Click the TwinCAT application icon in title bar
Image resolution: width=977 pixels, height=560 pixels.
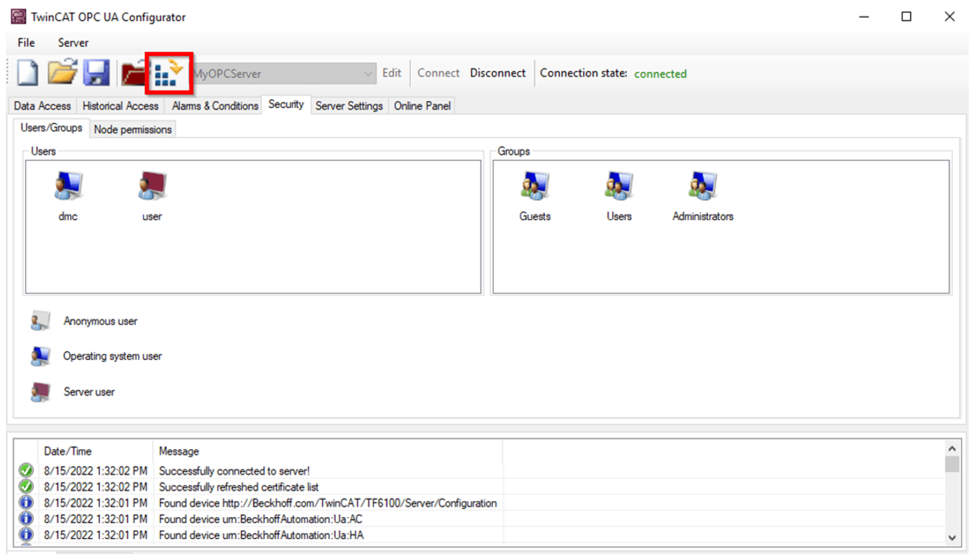[18, 16]
